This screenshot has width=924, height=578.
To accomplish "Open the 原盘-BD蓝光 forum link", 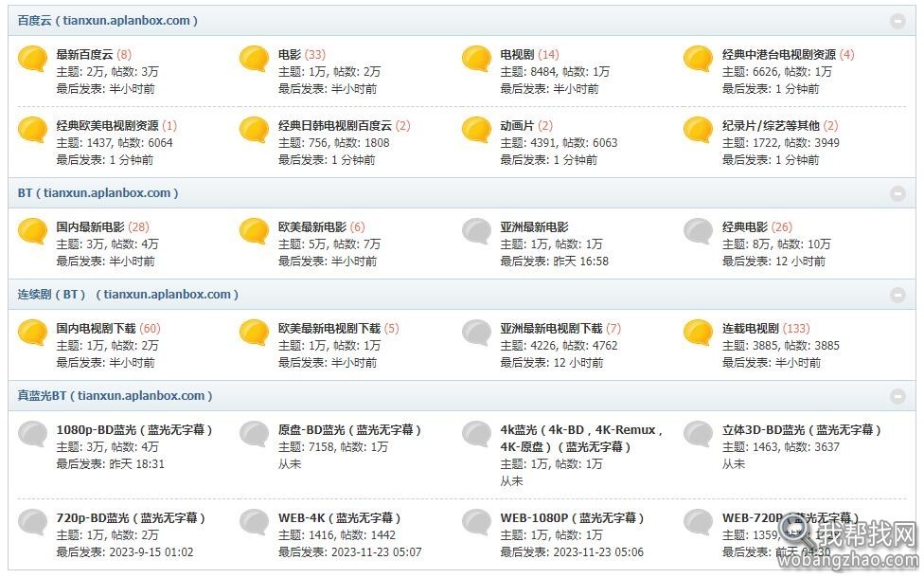I will coord(350,430).
